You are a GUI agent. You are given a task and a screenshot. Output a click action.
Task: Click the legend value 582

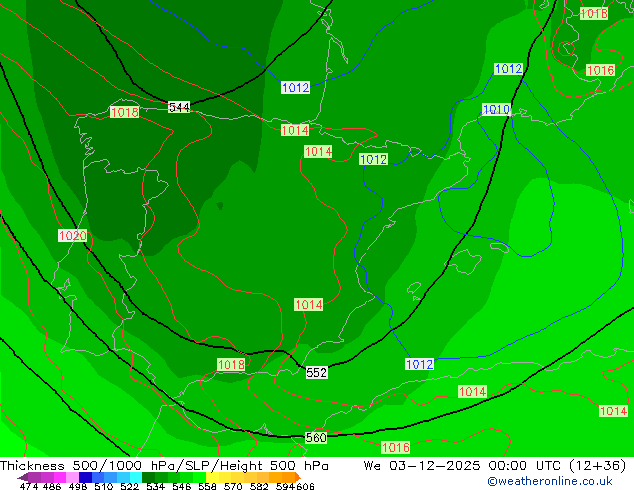point(259,486)
